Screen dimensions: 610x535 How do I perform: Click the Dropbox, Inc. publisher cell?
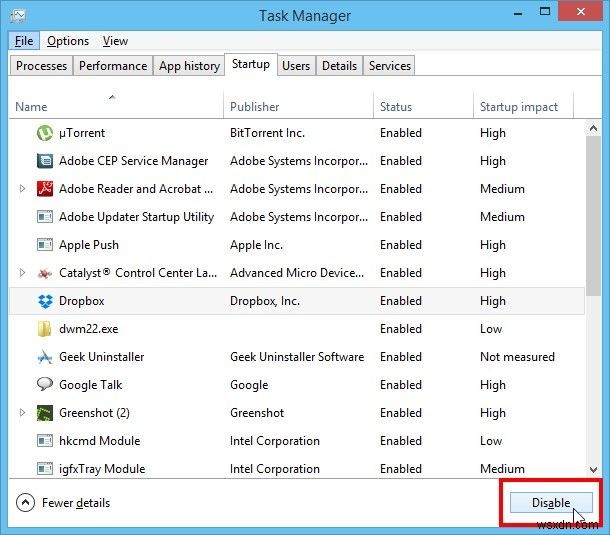[x=265, y=301]
